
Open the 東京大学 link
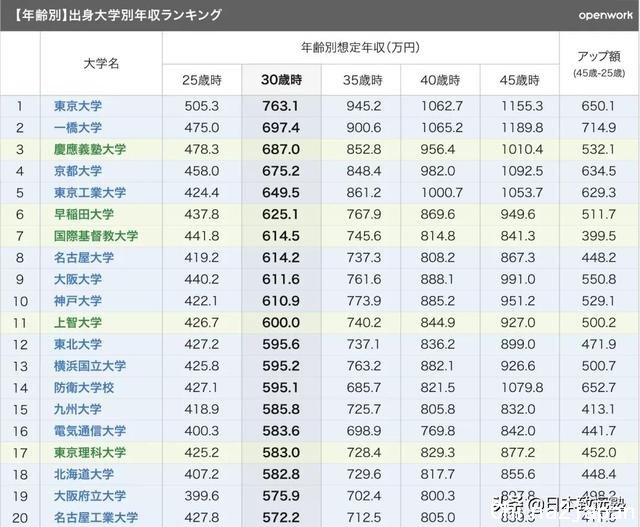pyautogui.click(x=78, y=106)
